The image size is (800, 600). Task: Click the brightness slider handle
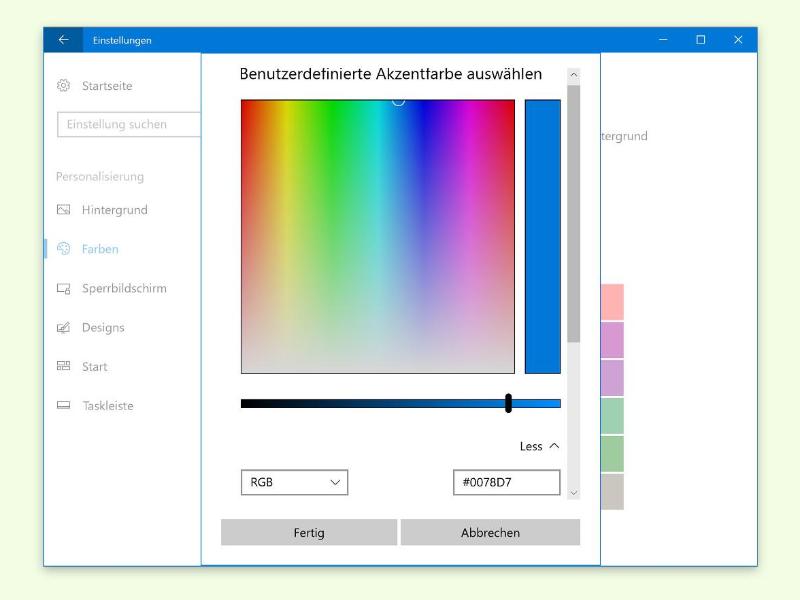tap(509, 403)
